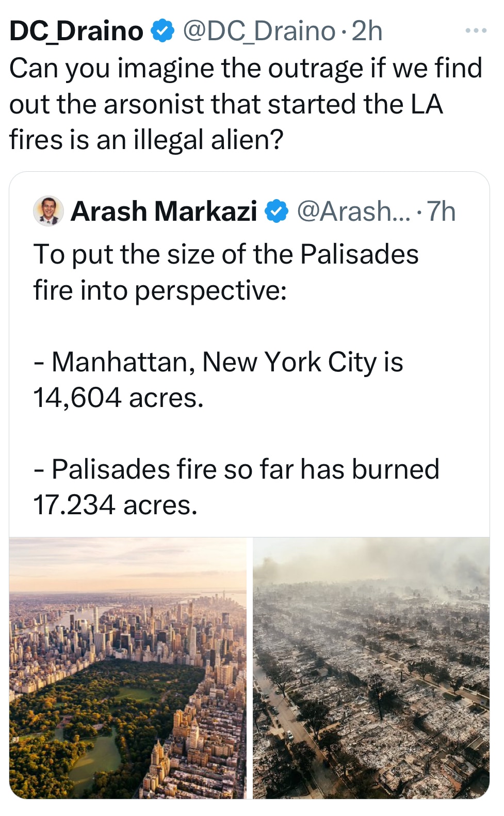Click Arash Markazi's blue verified badge
The width and height of the screenshot is (504, 816).
[x=277, y=211]
